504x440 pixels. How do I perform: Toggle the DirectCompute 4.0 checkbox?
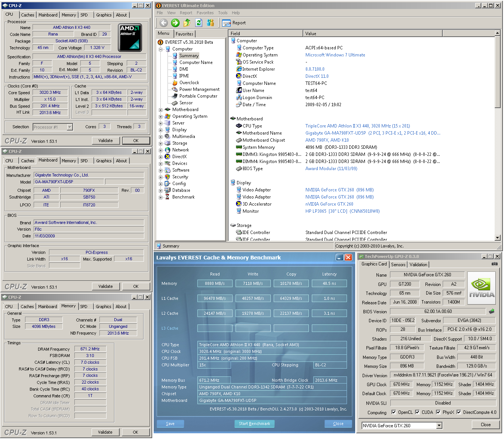459,412
